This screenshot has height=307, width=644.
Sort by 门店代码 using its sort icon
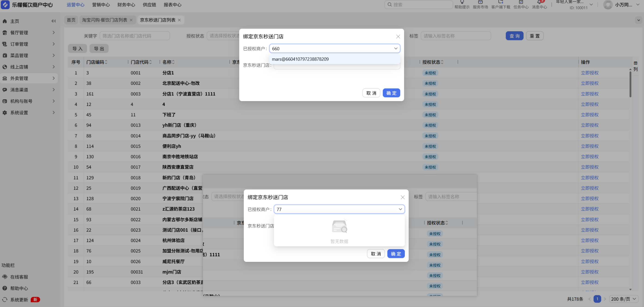click(x=151, y=62)
